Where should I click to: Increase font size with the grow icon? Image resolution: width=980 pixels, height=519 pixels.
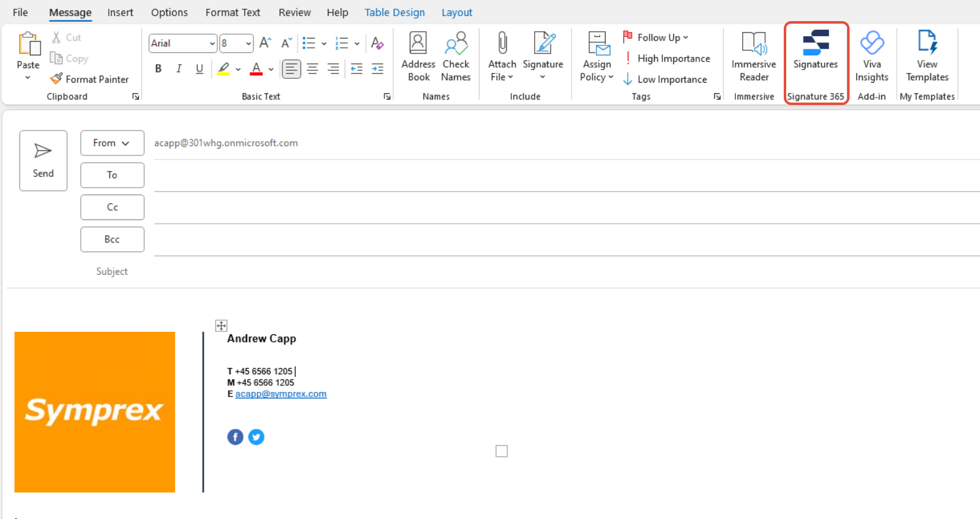[265, 43]
